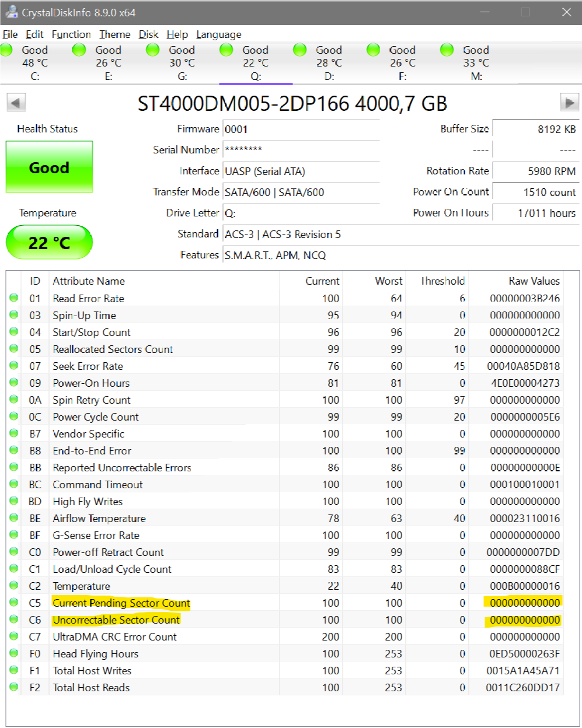Click the Power On Hours 17011 hours value
582x728 pixels.
tap(535, 213)
